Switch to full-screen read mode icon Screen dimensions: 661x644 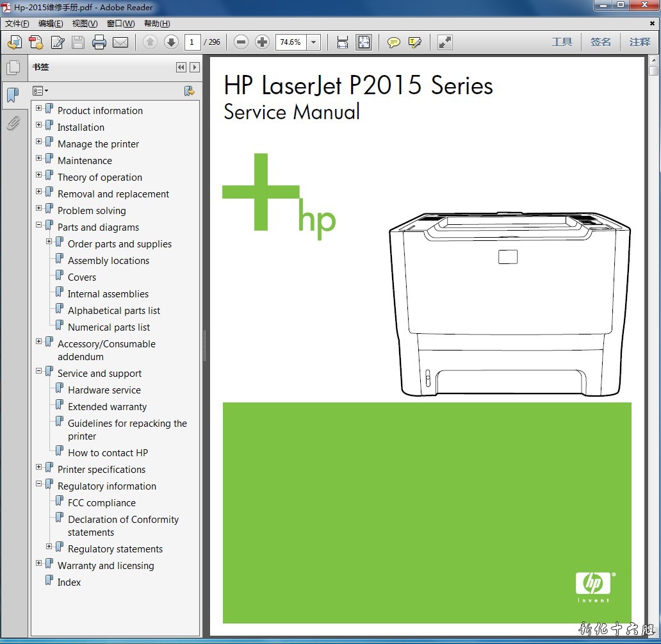445,42
